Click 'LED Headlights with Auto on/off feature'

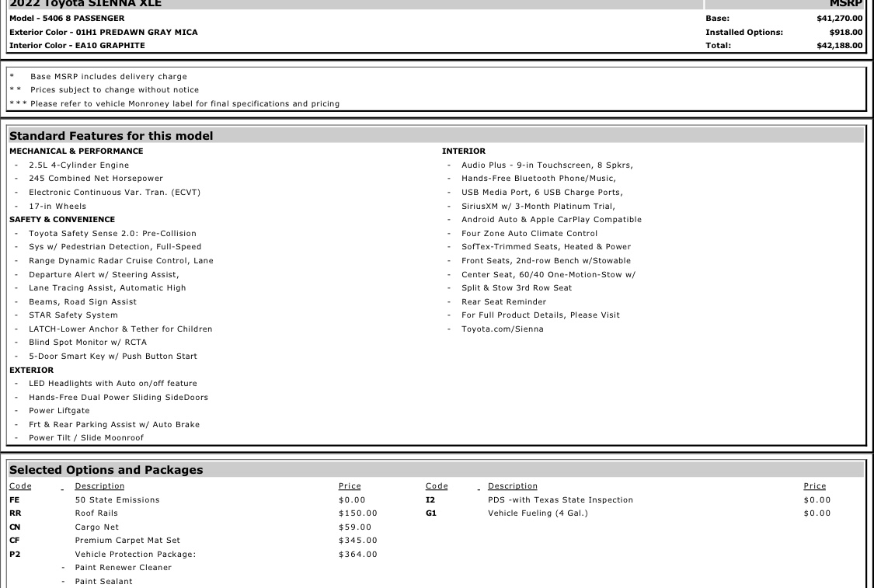[113, 384]
